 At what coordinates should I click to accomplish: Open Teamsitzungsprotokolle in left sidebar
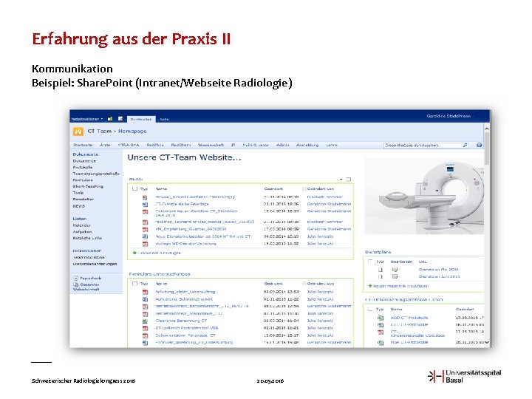[x=96, y=174]
